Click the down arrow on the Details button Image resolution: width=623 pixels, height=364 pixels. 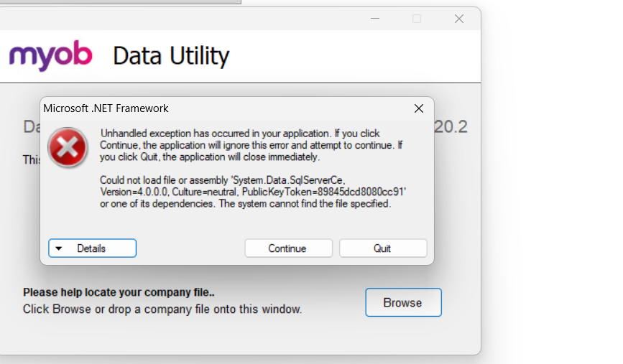point(59,248)
